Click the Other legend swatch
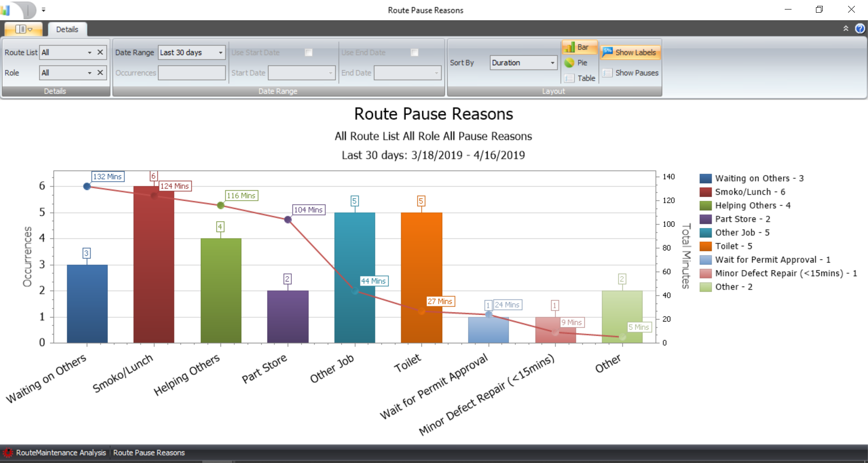 (706, 287)
